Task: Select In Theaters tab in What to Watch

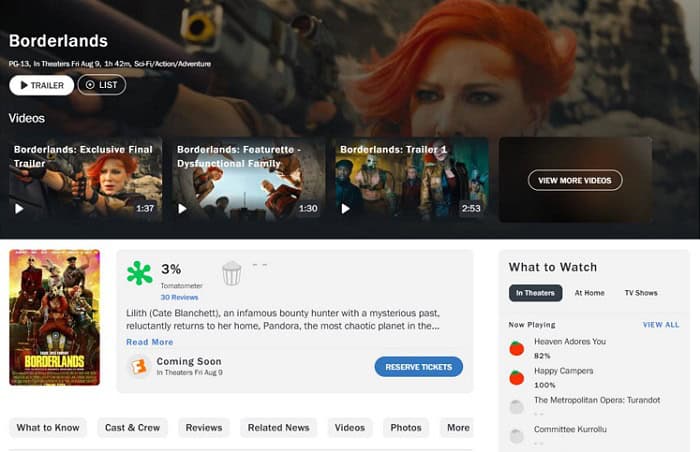Action: (x=535, y=293)
